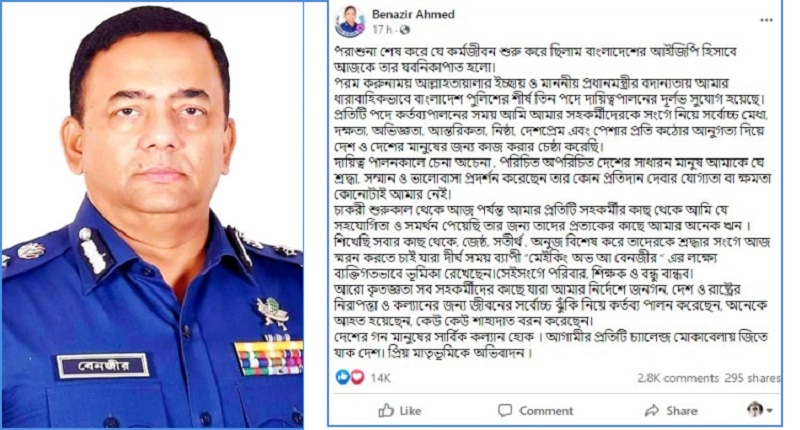This screenshot has height=430, width=800.
Task: Click the globe public privacy icon
Action: click(x=405, y=30)
